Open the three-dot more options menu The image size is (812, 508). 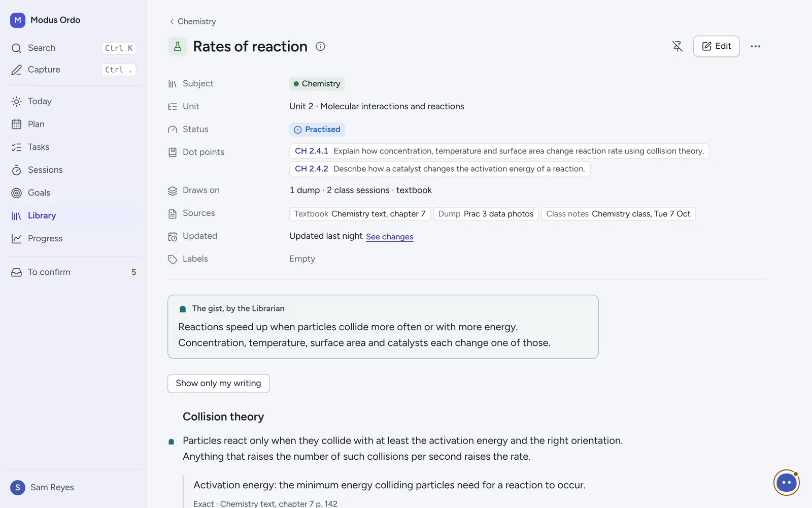(x=755, y=46)
